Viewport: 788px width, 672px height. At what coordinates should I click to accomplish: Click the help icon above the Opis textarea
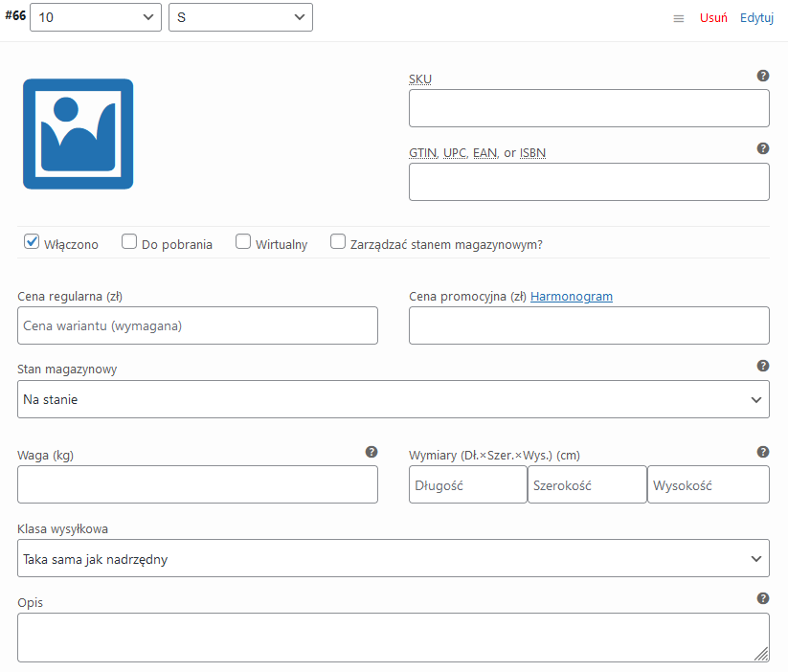[x=763, y=597]
